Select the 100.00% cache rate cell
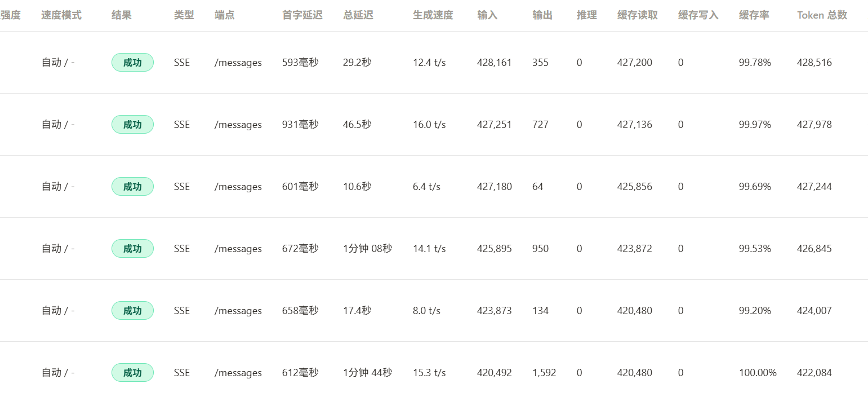 (758, 373)
